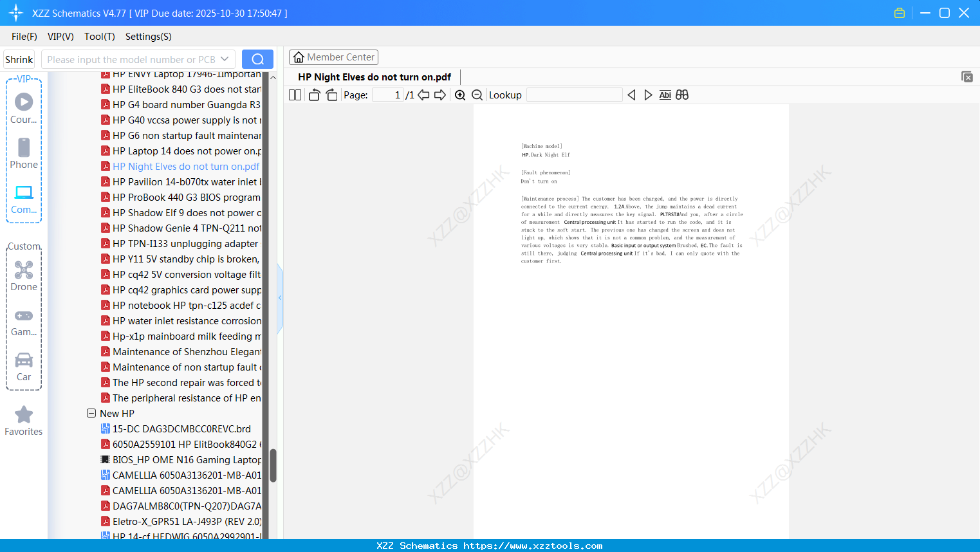The height and width of the screenshot is (552, 980).
Task: Zoom in on the PDF
Action: click(x=460, y=95)
